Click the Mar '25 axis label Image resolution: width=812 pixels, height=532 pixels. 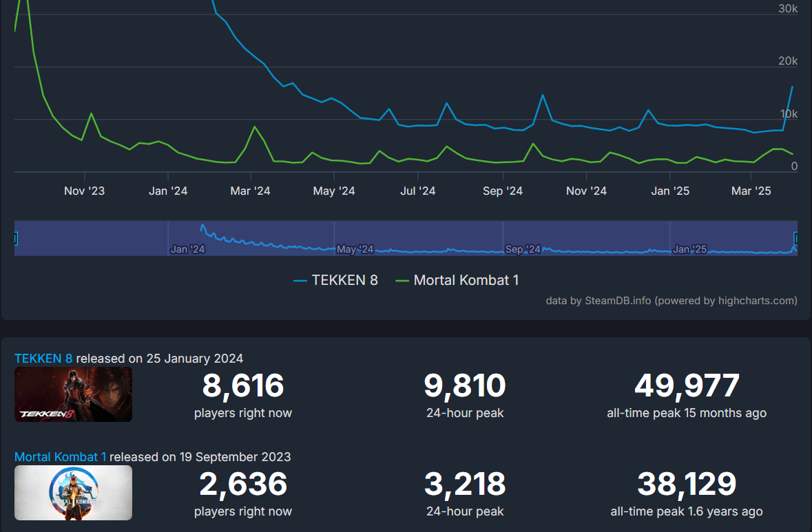tap(751, 191)
